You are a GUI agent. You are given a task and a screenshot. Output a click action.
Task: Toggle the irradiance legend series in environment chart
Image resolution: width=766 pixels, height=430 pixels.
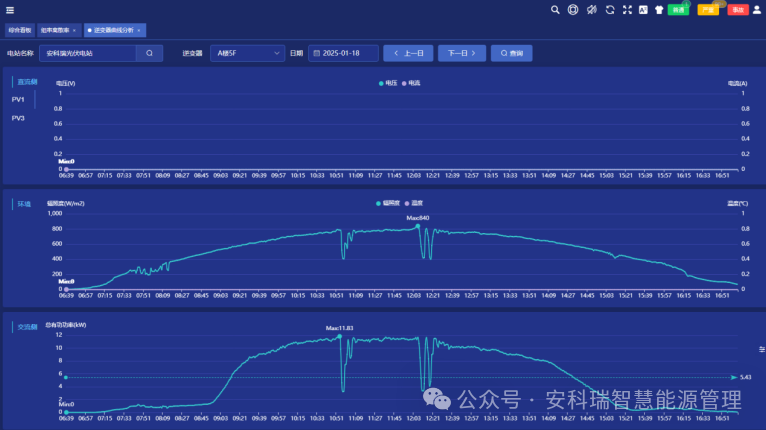[387, 203]
